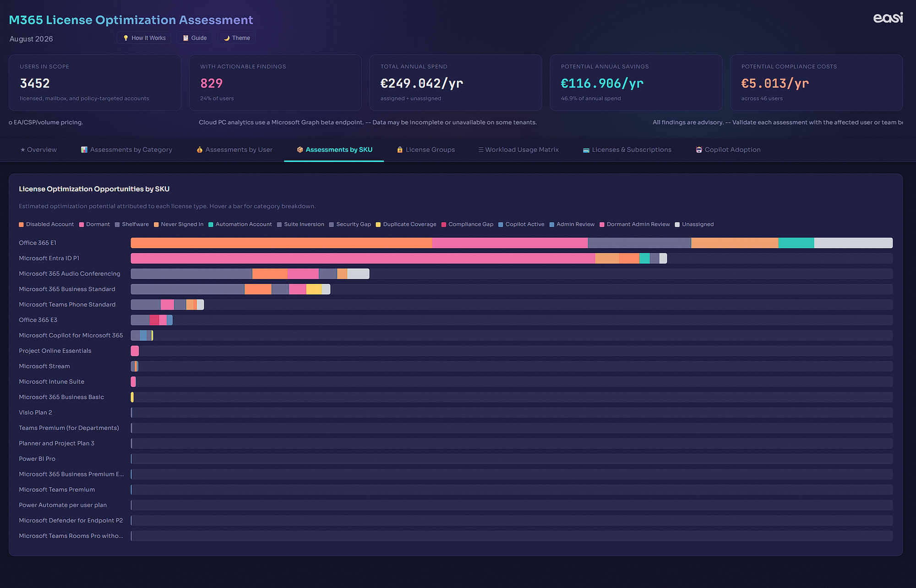This screenshot has width=916, height=588.
Task: Open the Overview tab
Action: coord(38,150)
